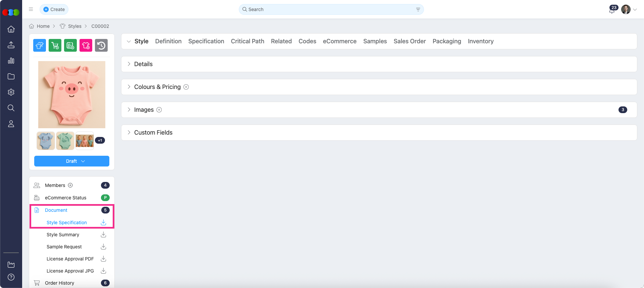Download the Style Summary document
The height and width of the screenshot is (288, 644).
[103, 235]
